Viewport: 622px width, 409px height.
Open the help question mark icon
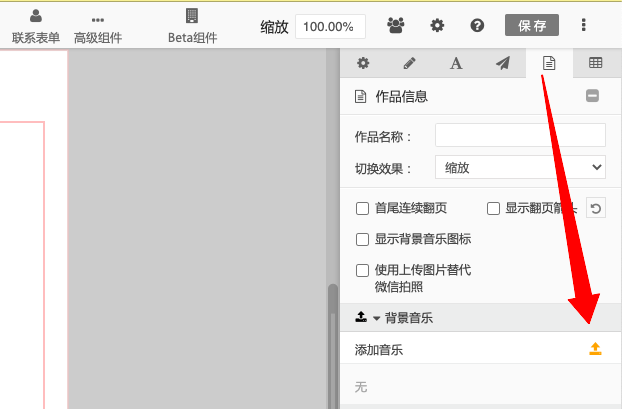pyautogui.click(x=477, y=25)
